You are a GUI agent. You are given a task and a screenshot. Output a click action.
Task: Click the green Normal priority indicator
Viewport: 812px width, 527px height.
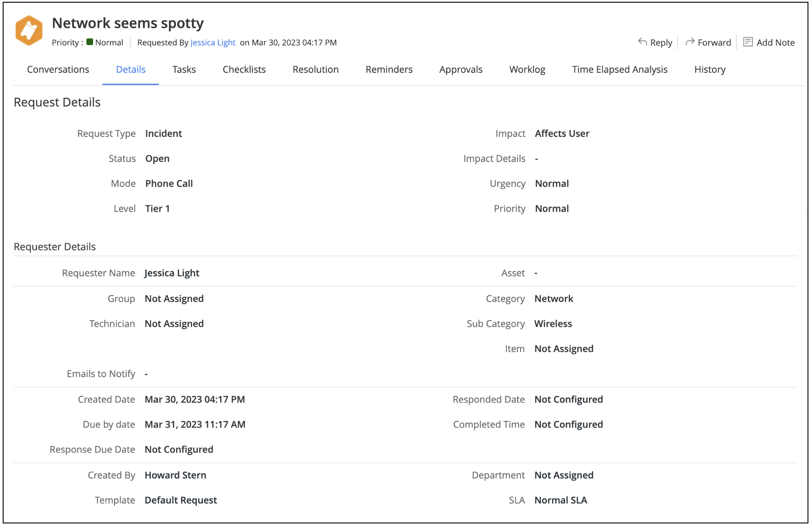pyautogui.click(x=90, y=42)
